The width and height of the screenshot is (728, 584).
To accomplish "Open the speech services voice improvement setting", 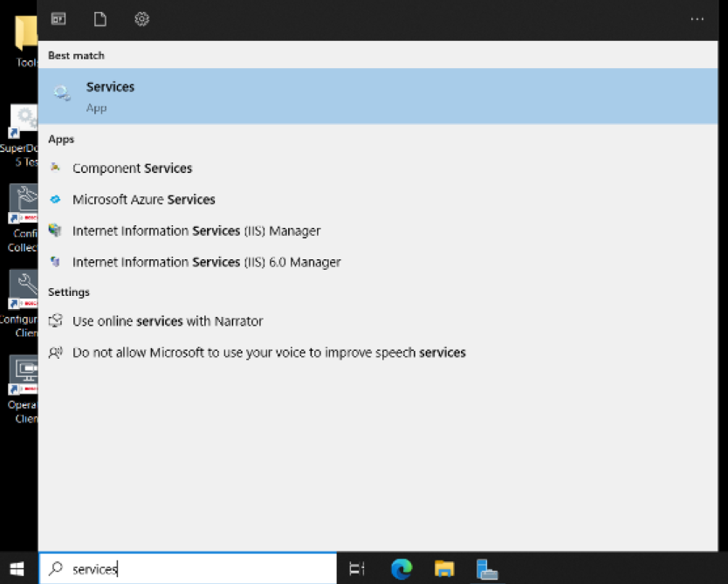I will click(x=268, y=353).
